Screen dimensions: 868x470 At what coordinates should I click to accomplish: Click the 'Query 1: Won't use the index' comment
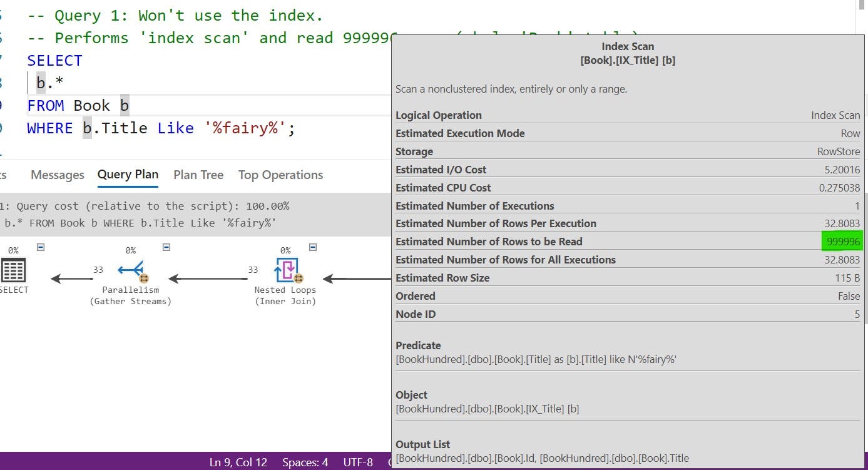point(175,16)
